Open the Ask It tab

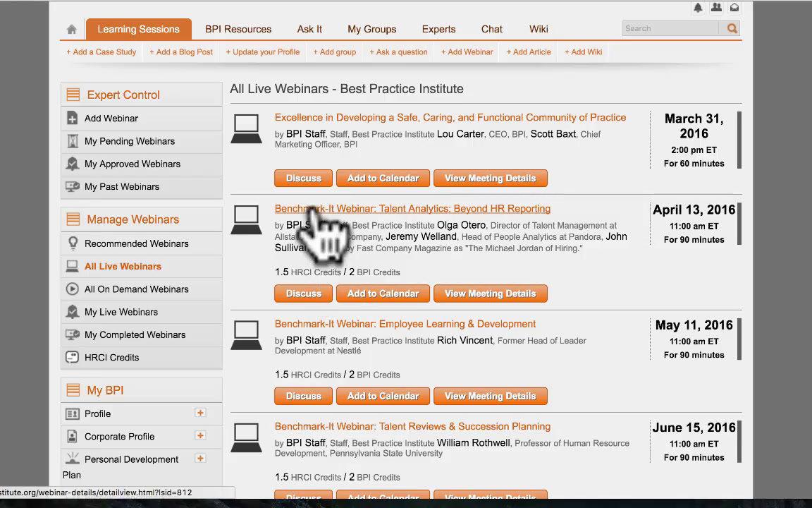click(309, 29)
